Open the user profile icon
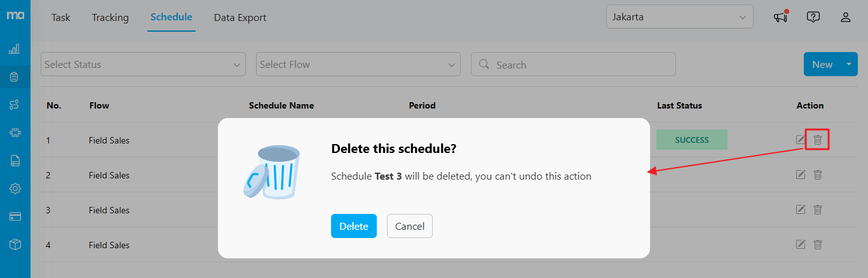The height and width of the screenshot is (278, 868). 846,17
